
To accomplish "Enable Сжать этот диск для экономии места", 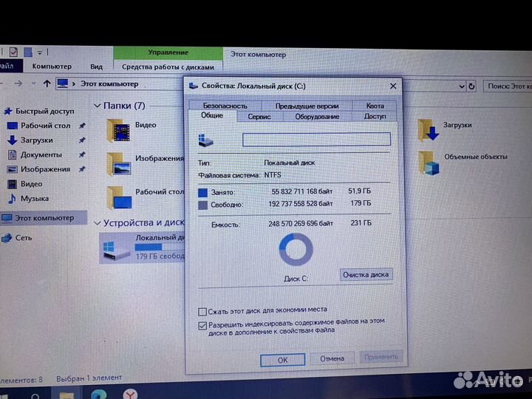I will point(202,312).
